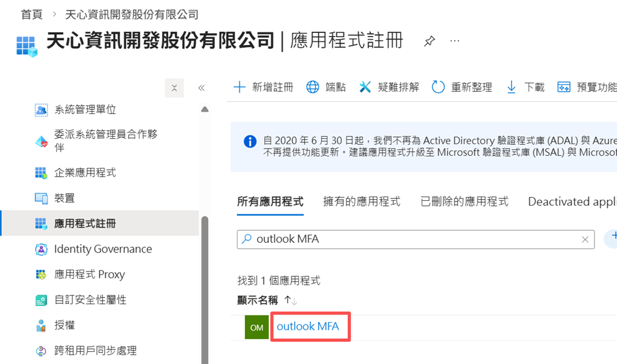The width and height of the screenshot is (617, 364).
Task: Collapse the left navigation with double chevron
Action: (202, 88)
